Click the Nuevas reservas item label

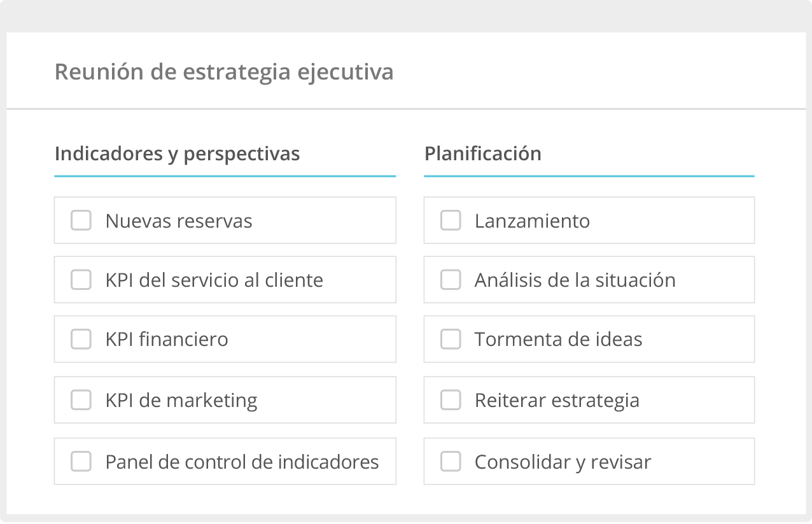[179, 220]
